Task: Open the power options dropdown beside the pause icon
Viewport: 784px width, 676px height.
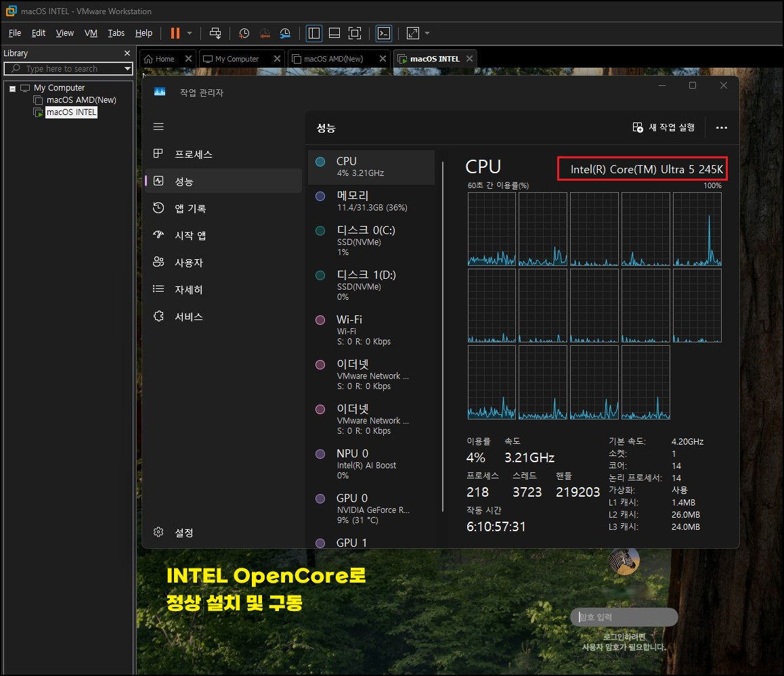Action: click(x=190, y=33)
